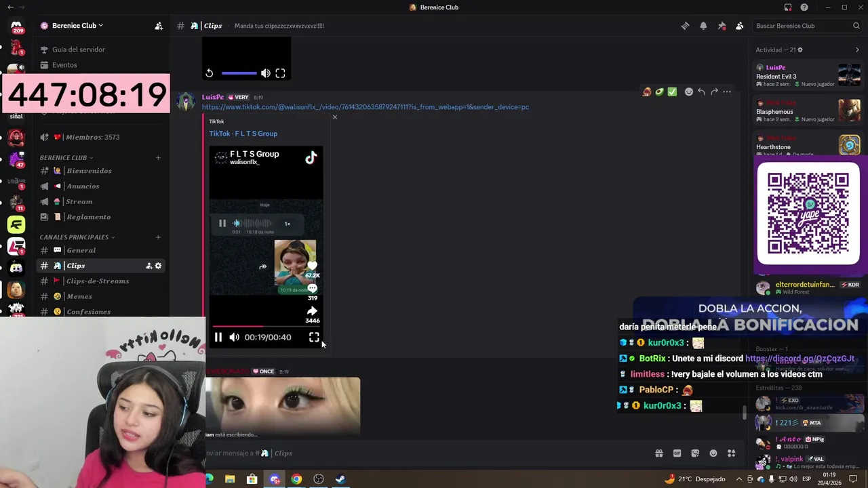The height and width of the screenshot is (488, 868).
Task: Adjust volume slider on upper video
Action: [239, 73]
